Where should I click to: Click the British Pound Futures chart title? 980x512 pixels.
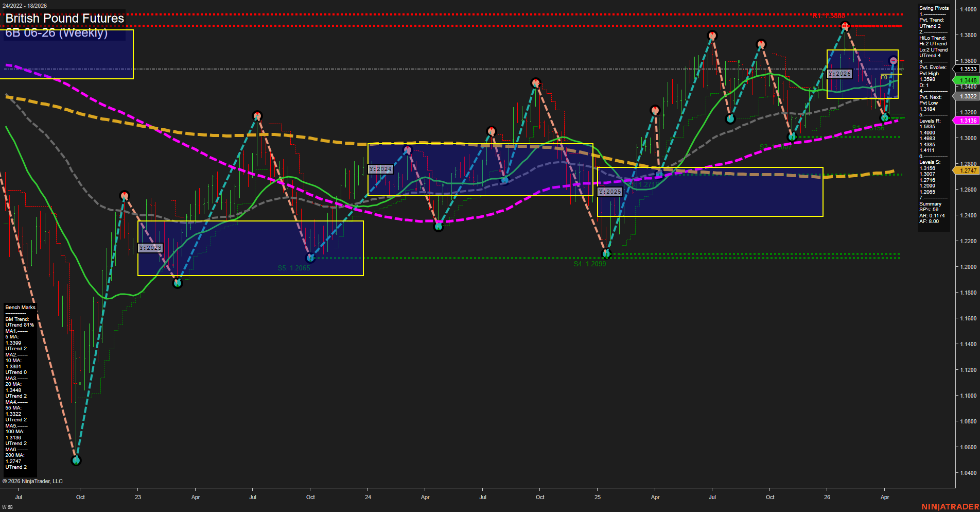pyautogui.click(x=65, y=19)
